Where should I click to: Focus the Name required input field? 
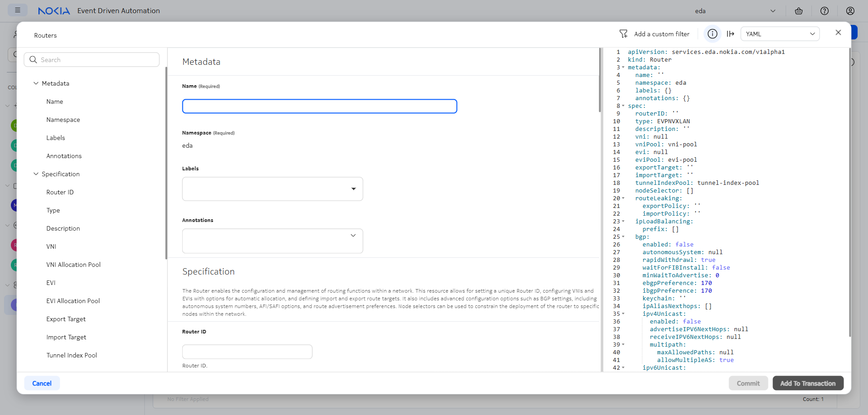point(320,106)
